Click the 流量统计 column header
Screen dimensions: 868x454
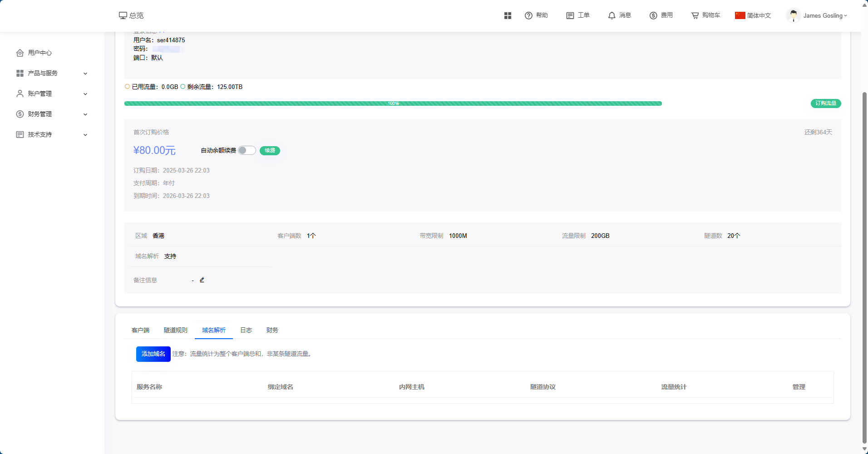[674, 387]
